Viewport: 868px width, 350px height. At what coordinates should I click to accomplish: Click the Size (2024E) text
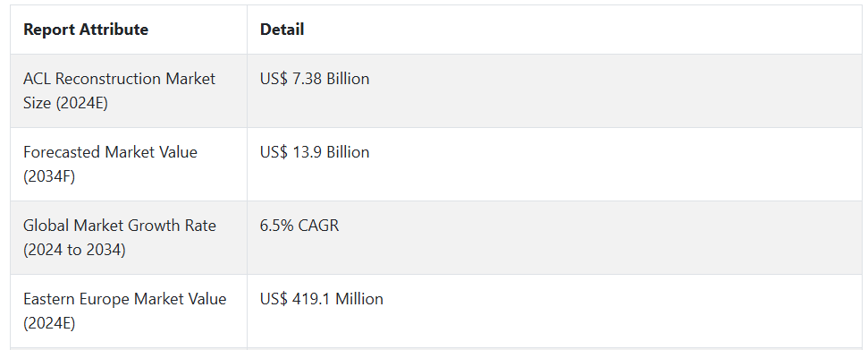pyautogui.click(x=65, y=103)
